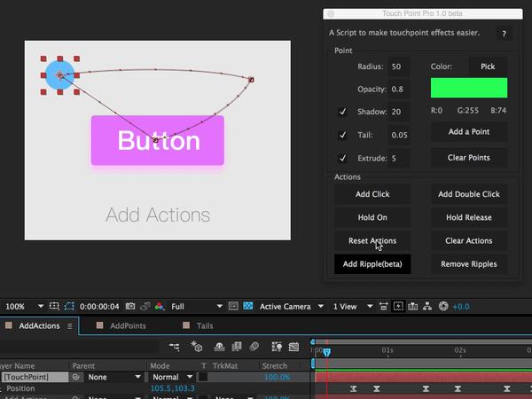
Task: Open the TouchPoint layer Normal mode dropdown
Action: click(172, 377)
